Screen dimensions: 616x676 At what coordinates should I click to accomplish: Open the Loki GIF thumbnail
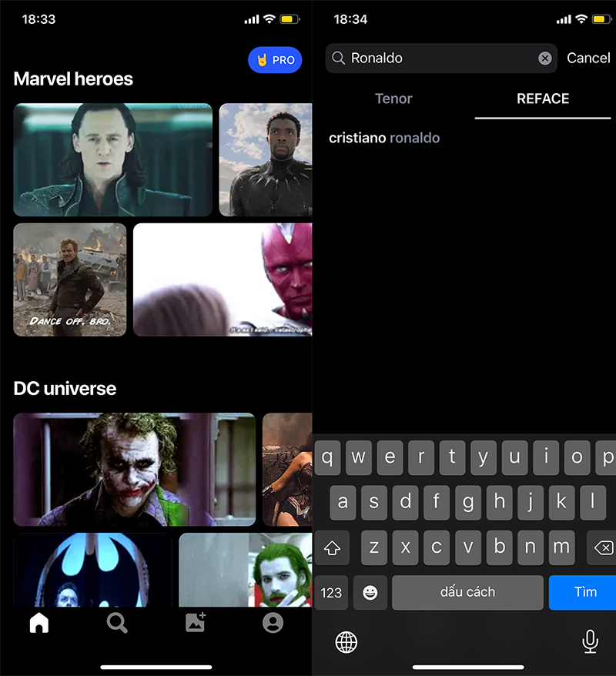coord(113,159)
